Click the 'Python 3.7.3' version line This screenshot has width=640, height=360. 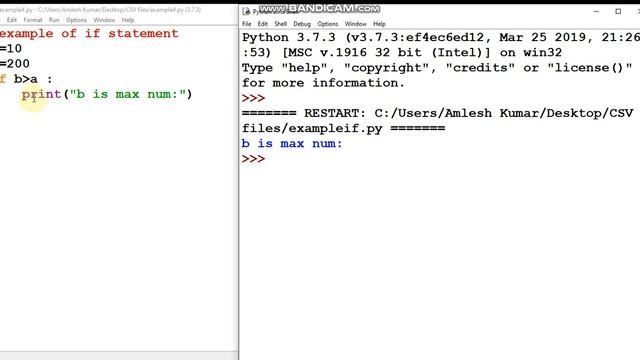pyautogui.click(x=441, y=38)
